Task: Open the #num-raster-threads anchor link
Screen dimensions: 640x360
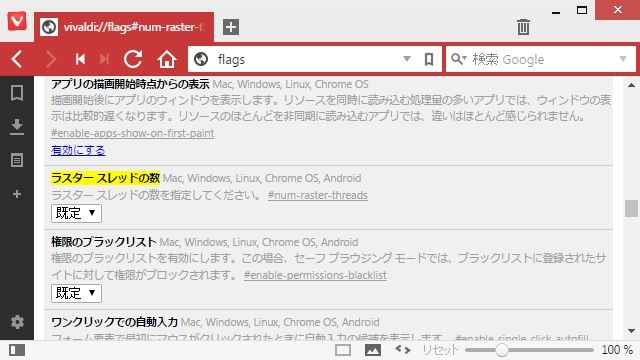Action: 318,195
